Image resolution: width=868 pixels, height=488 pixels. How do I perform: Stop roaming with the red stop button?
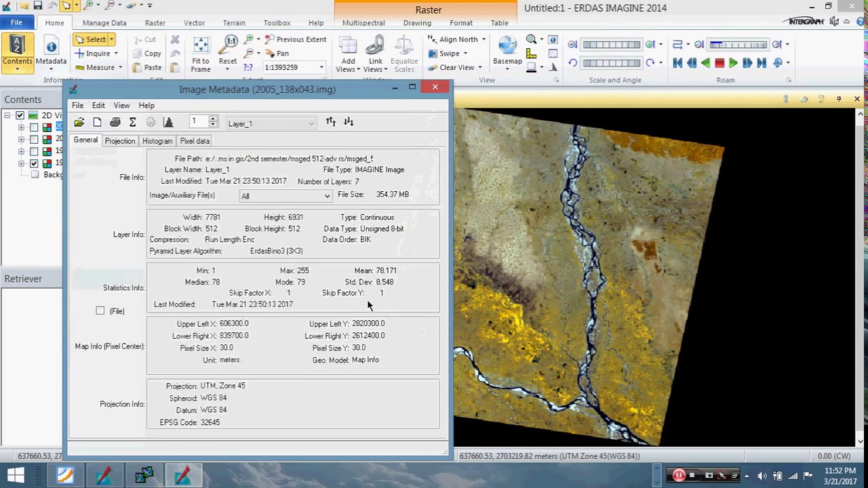719,63
